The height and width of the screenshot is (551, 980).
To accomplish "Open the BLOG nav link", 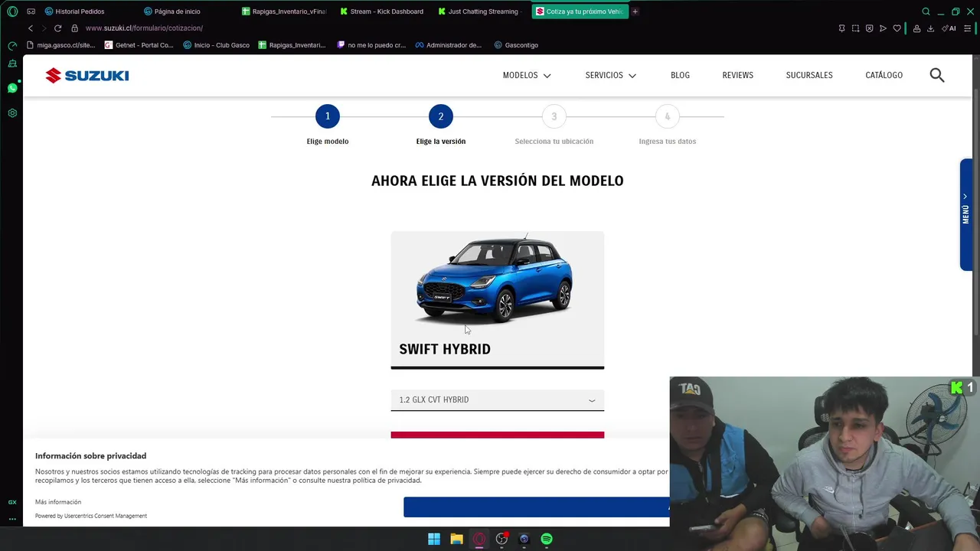I will point(680,75).
